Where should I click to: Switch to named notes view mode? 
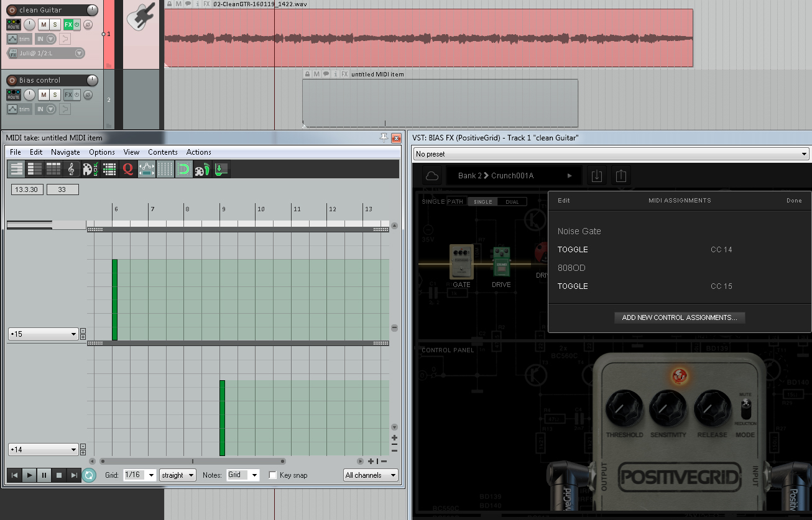tap(35, 169)
